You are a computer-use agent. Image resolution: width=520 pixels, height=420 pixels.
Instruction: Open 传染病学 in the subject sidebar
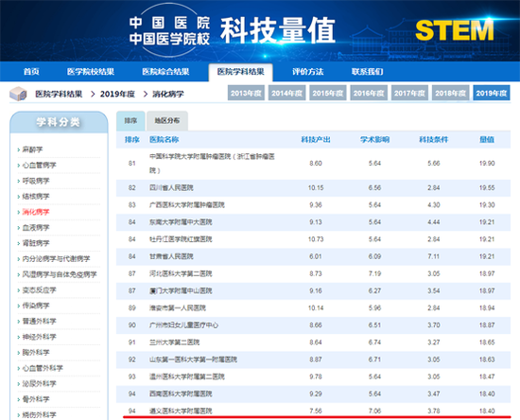(x=36, y=306)
